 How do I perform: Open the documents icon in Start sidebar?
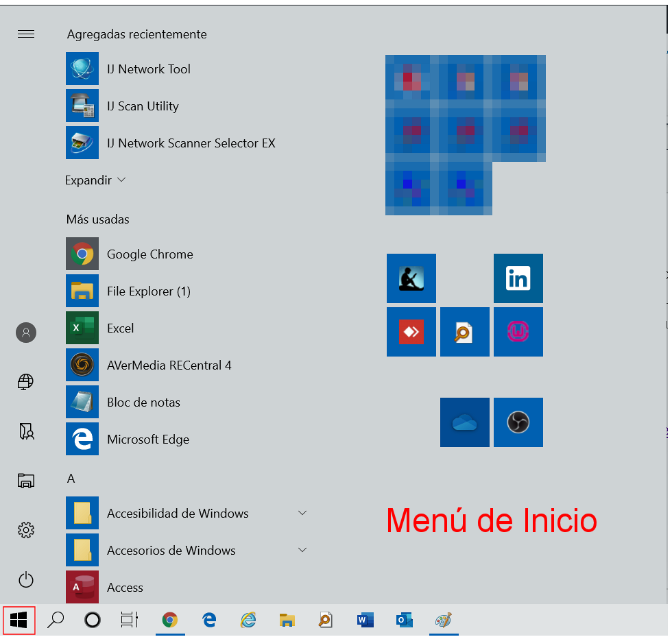26,431
